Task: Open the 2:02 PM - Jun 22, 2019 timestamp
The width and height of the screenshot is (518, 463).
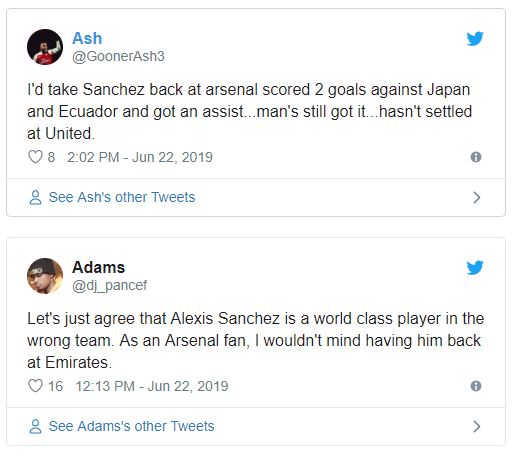Action: [140, 157]
